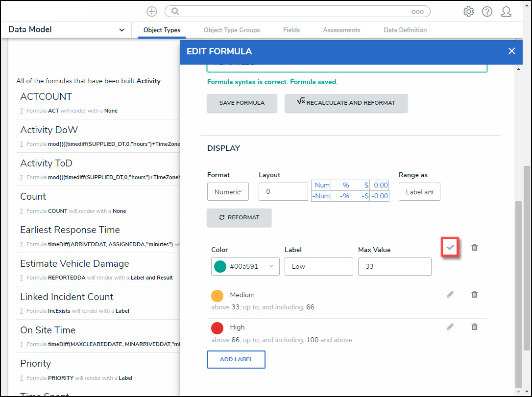Confirm Low label with checkmark icon

coord(450,248)
